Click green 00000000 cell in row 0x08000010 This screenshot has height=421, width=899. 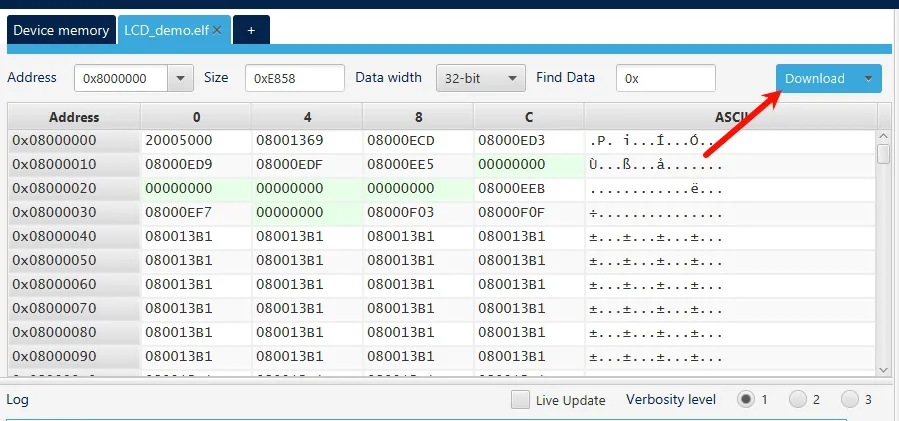click(x=529, y=165)
